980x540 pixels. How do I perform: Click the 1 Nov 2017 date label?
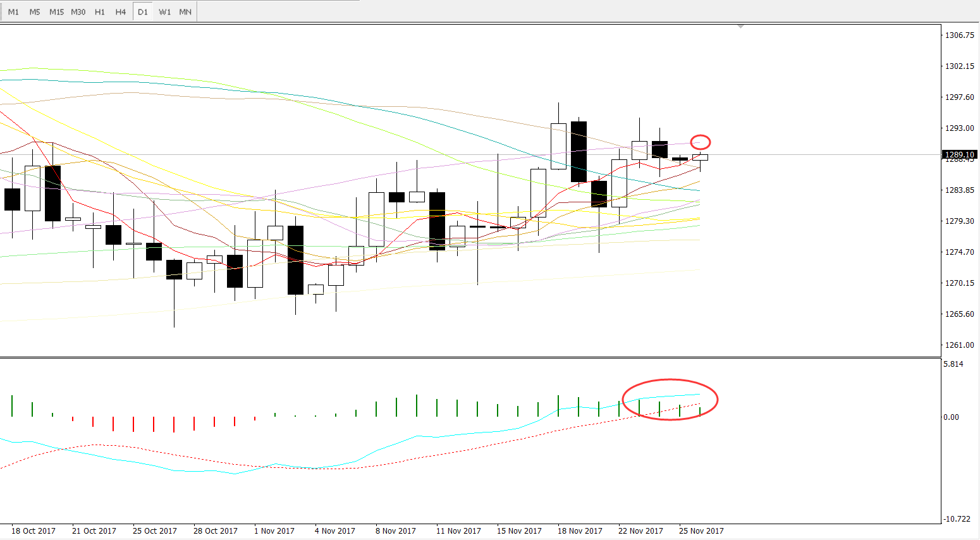[x=274, y=531]
